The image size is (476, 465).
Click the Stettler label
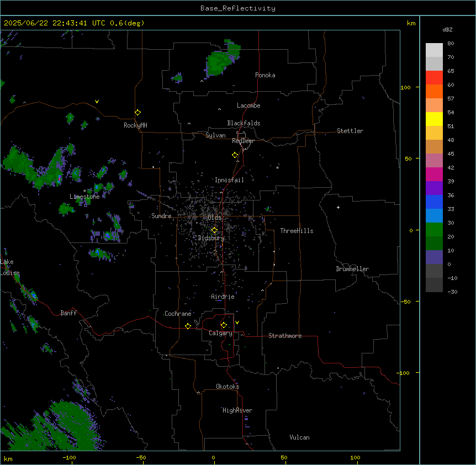click(350, 131)
